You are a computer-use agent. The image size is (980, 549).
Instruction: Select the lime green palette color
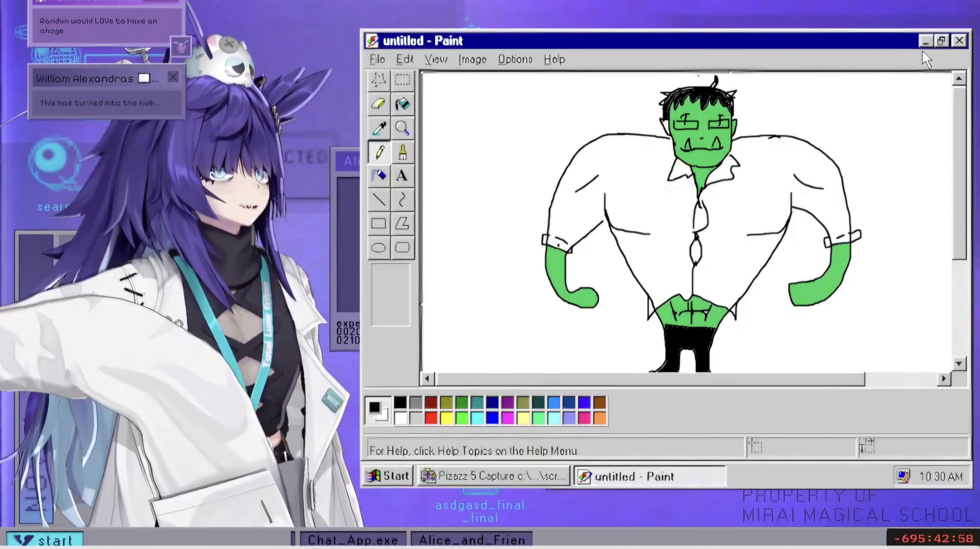tap(462, 418)
